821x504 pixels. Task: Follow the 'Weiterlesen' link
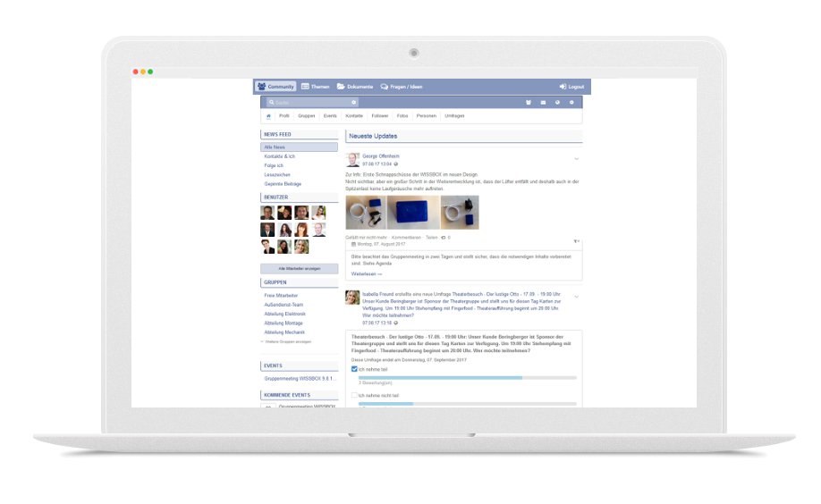click(366, 273)
